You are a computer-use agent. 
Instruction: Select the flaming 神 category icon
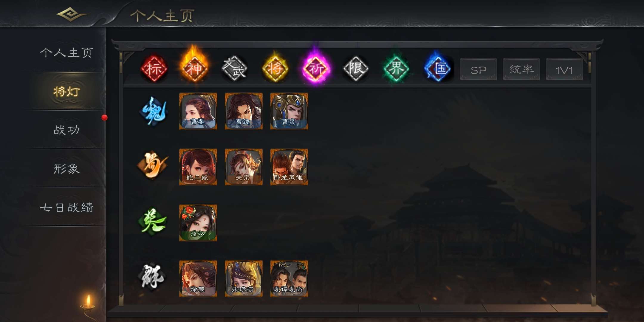194,67
